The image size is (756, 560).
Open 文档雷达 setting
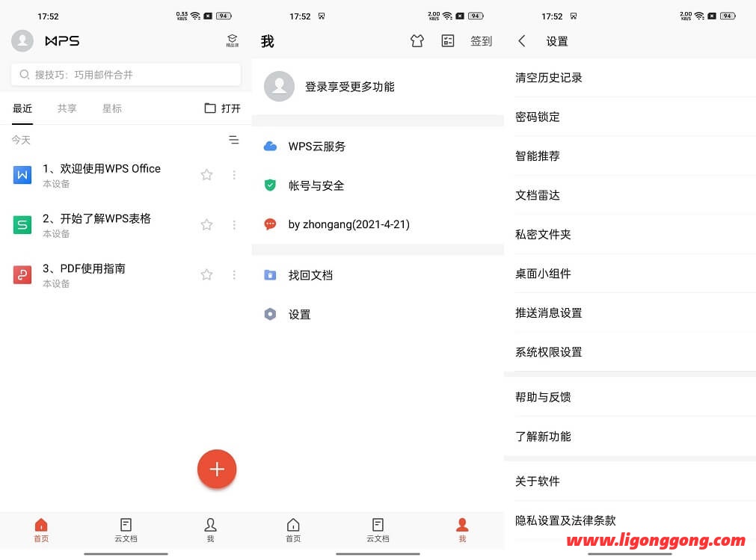(x=630, y=195)
